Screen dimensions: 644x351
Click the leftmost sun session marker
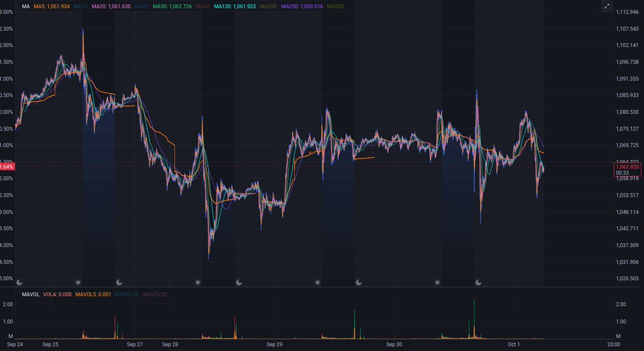78,282
